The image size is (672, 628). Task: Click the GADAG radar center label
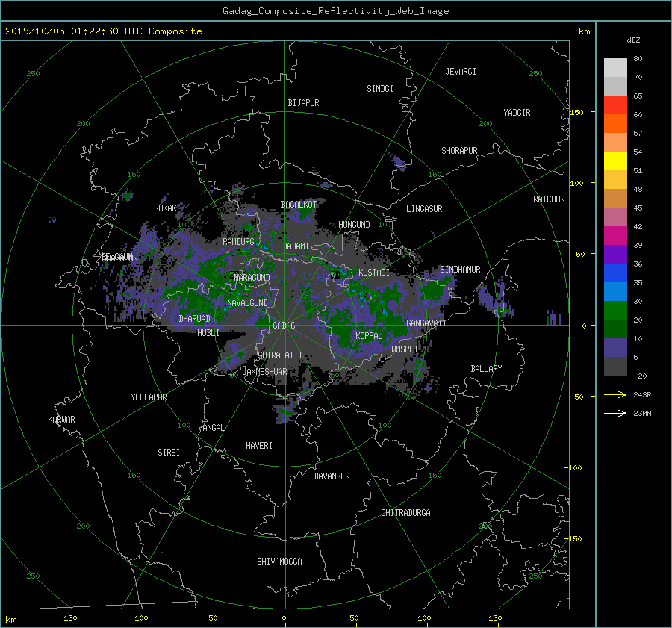[x=284, y=326]
